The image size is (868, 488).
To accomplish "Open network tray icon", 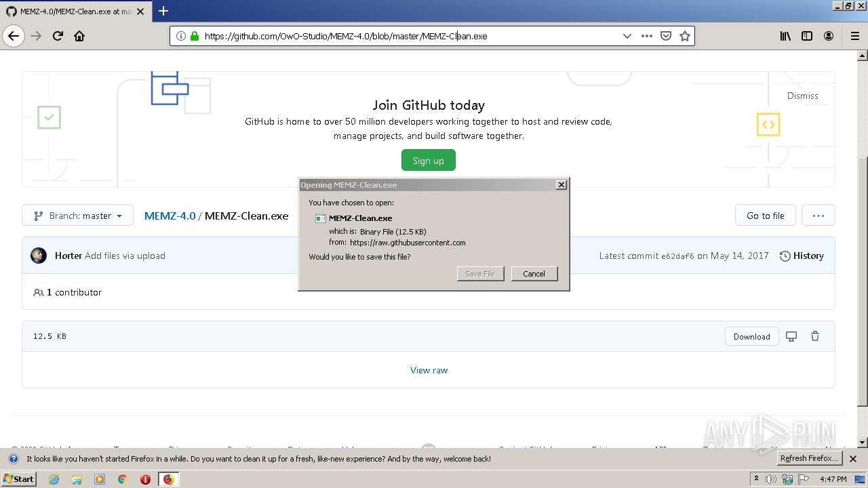I will (x=787, y=479).
